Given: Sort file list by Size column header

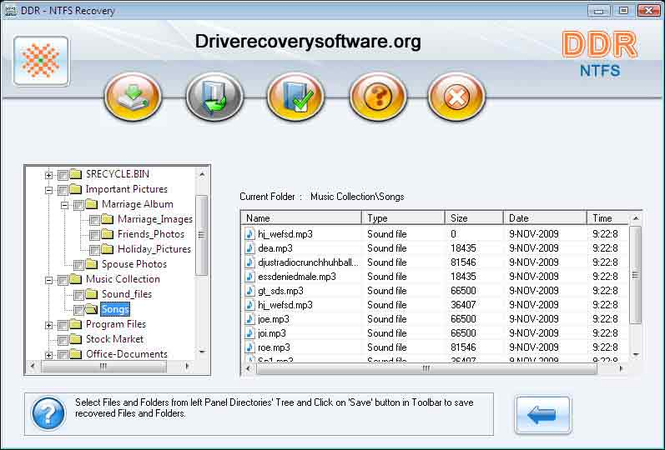Looking at the screenshot, I should [474, 218].
